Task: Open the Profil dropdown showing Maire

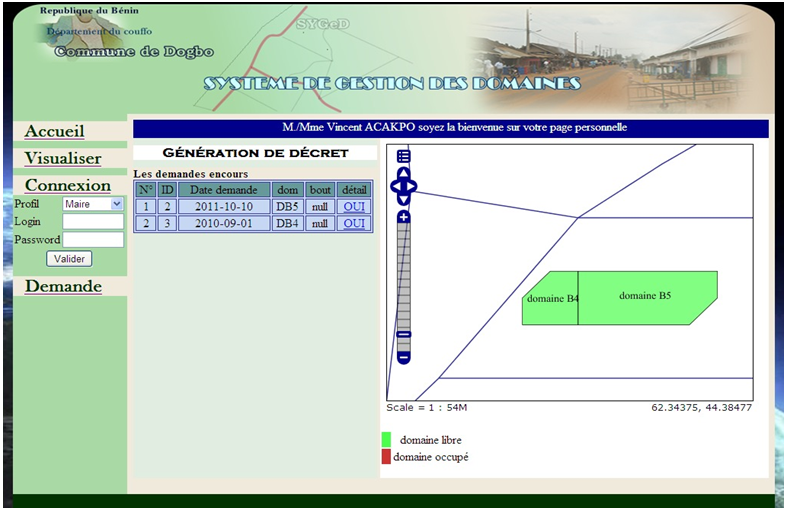Action: 92,204
